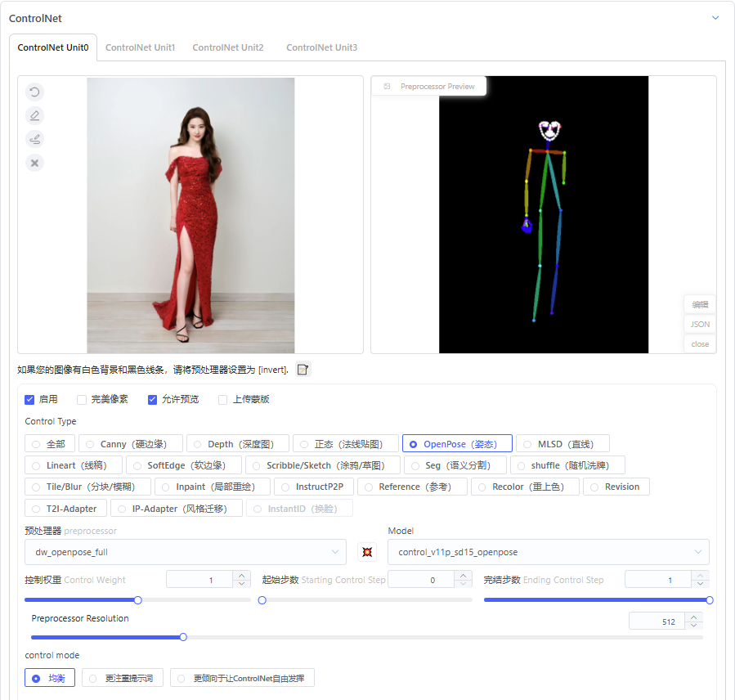Open the ControlNet Unit3 tab

(x=321, y=47)
